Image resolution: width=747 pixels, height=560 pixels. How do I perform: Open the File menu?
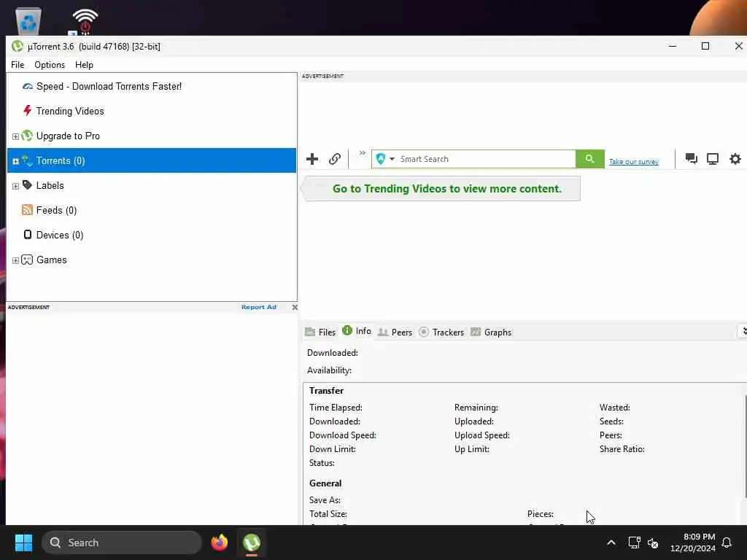[18, 65]
